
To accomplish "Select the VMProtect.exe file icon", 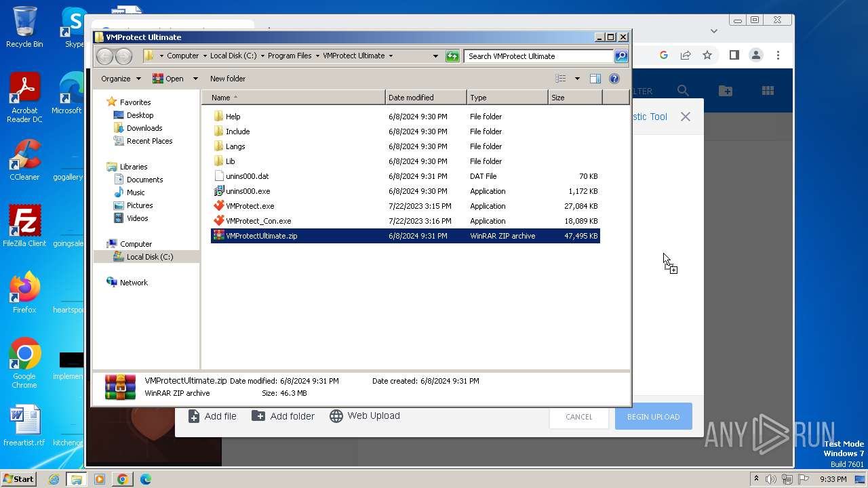I will 218,206.
